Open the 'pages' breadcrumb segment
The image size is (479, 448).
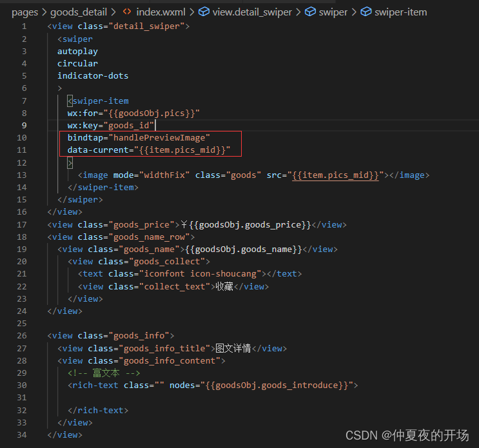pyautogui.click(x=24, y=12)
